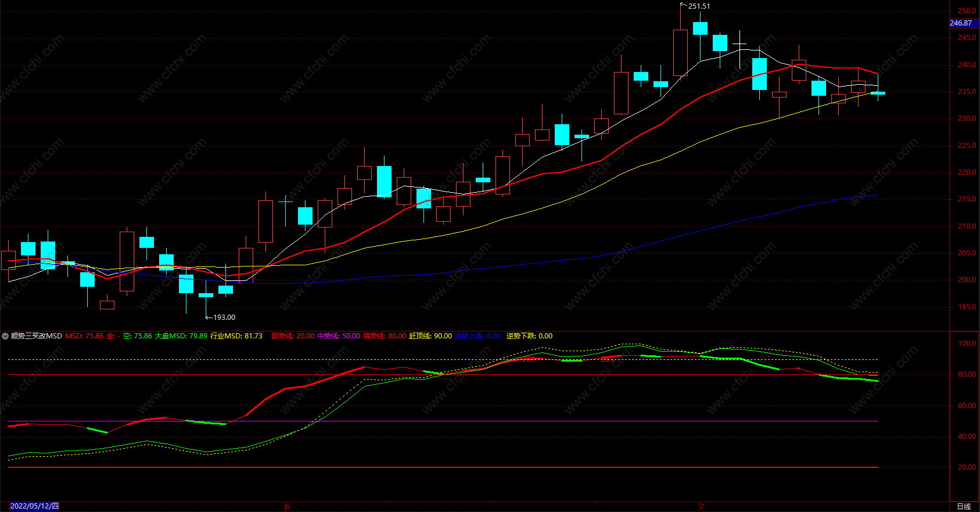Click the 246.87 current price tag

coord(961,23)
